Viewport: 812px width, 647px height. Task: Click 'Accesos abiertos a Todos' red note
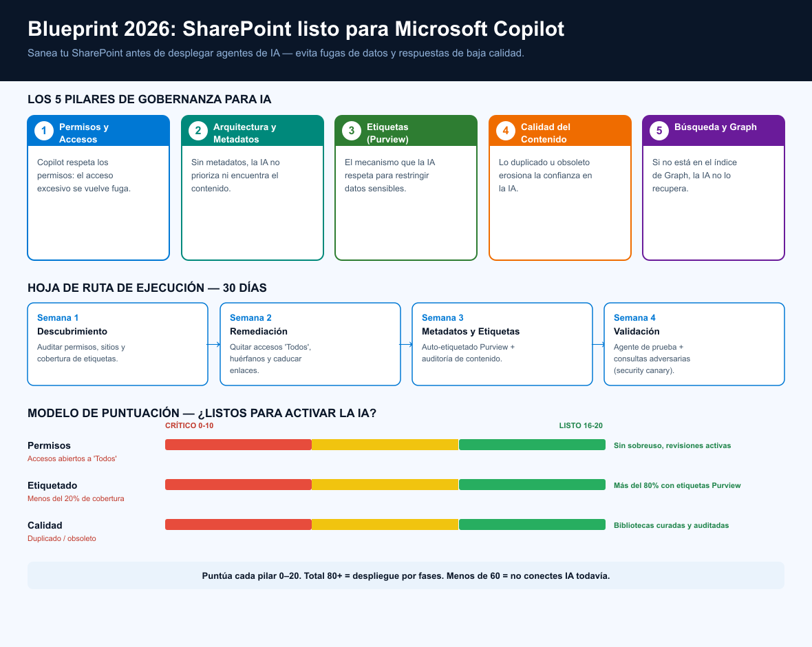(x=72, y=458)
